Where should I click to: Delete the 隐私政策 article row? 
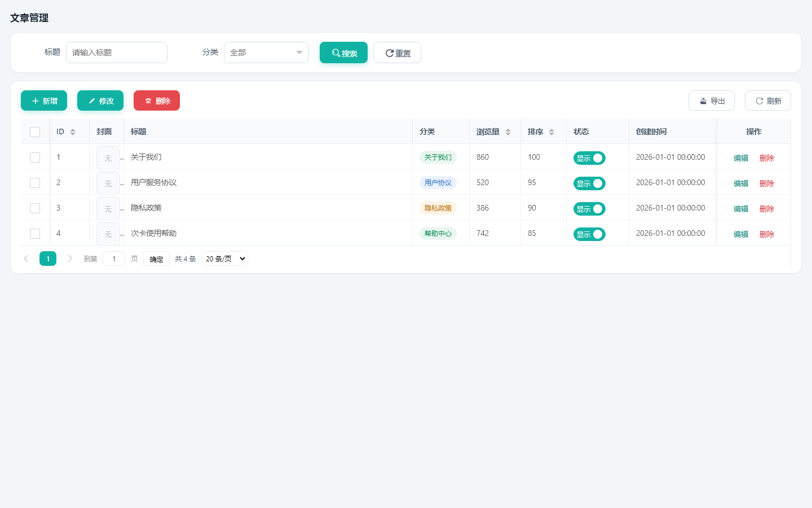[x=767, y=209]
